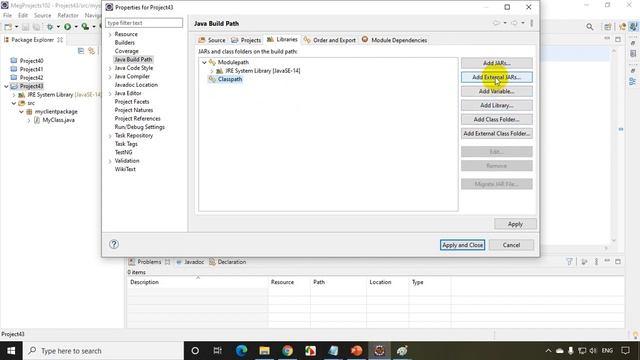Click Add External JARs button
This screenshot has width=640, height=360.
point(496,77)
